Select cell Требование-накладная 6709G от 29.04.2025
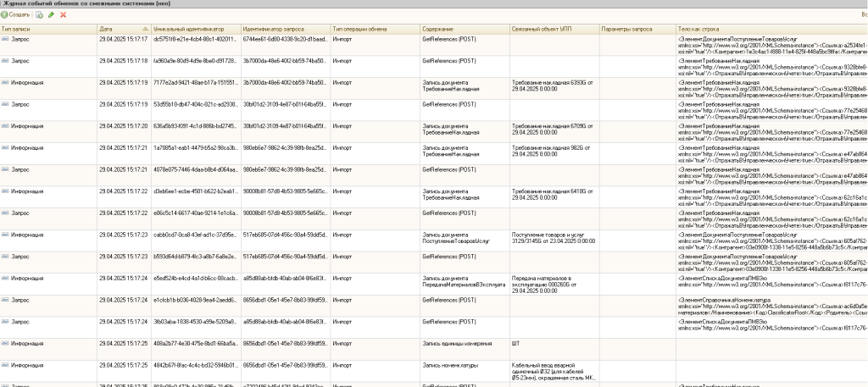The image size is (868, 387). tap(554, 131)
